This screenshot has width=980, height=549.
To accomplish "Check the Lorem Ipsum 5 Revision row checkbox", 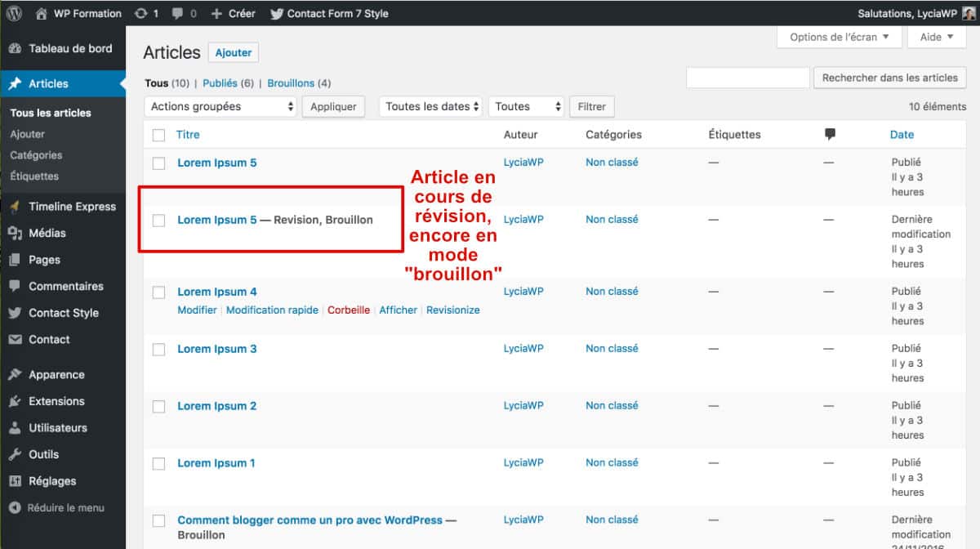I will [158, 219].
